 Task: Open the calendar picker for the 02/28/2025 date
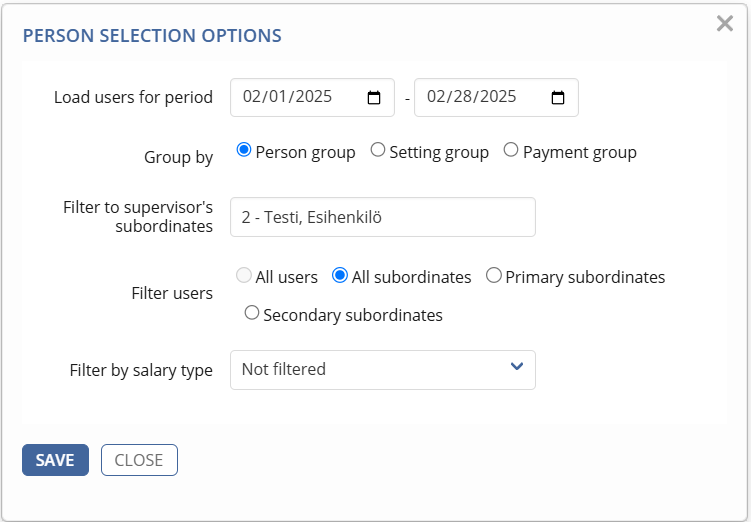[x=558, y=97]
